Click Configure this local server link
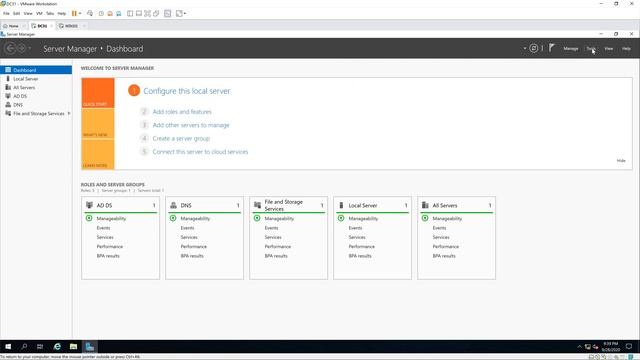 [187, 91]
